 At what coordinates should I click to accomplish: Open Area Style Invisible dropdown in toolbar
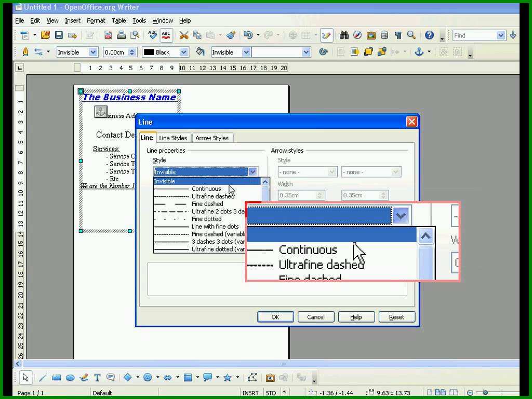[246, 52]
